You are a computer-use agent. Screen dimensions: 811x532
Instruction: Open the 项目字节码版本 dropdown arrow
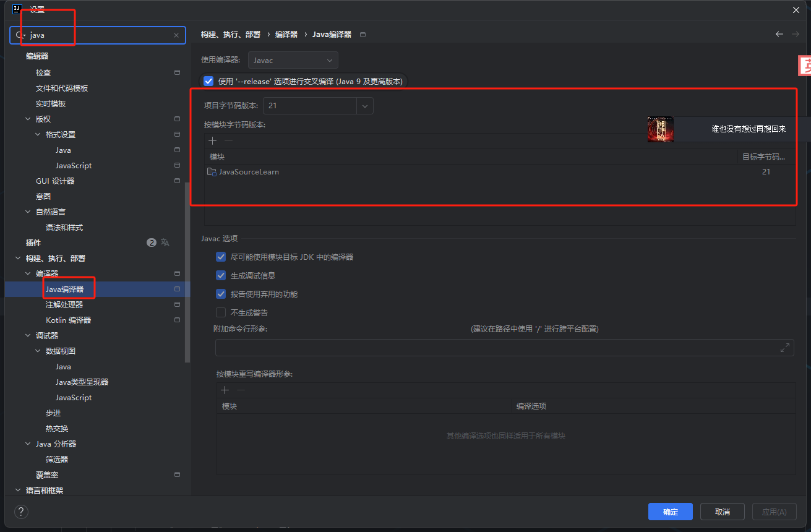point(365,106)
